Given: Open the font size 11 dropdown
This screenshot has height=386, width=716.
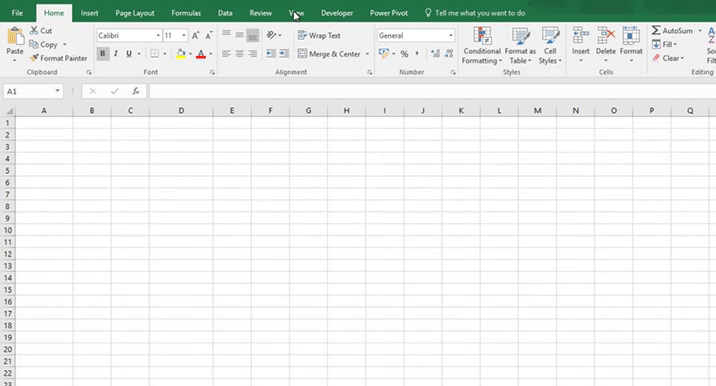Looking at the screenshot, I should [x=184, y=35].
